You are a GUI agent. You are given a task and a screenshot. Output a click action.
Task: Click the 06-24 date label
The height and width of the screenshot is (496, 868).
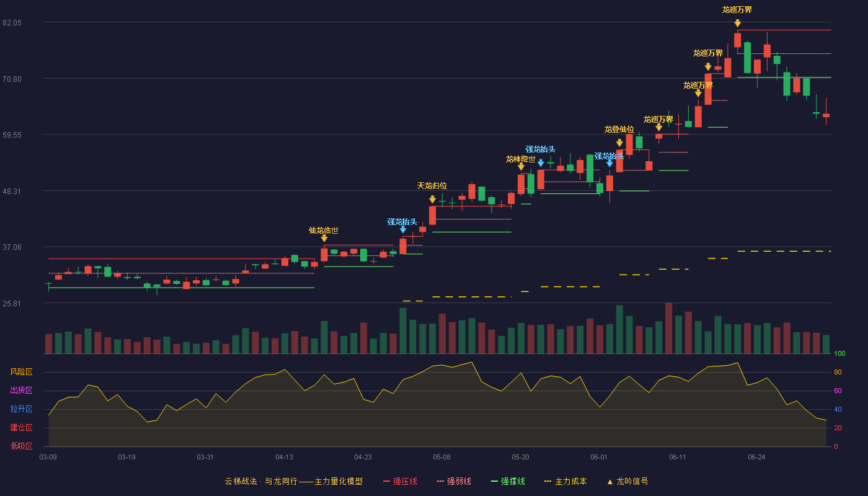(x=756, y=457)
